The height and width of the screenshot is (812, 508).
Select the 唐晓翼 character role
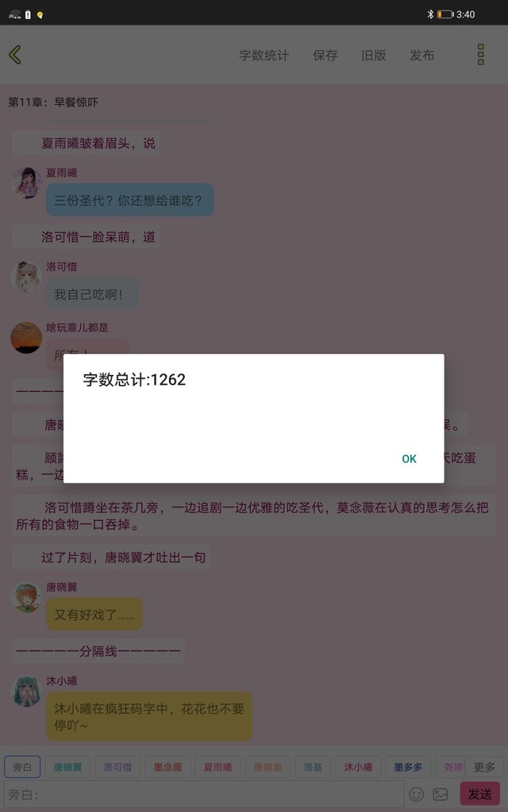click(x=67, y=767)
